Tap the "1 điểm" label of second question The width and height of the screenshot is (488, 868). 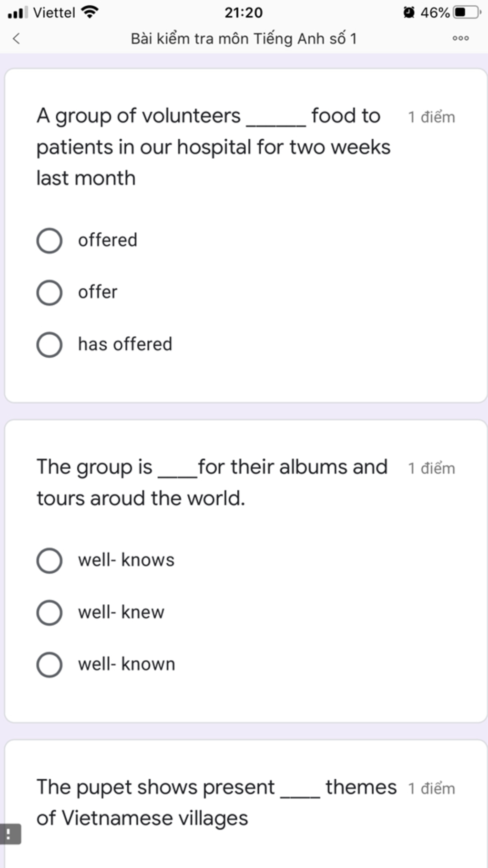[x=431, y=468]
